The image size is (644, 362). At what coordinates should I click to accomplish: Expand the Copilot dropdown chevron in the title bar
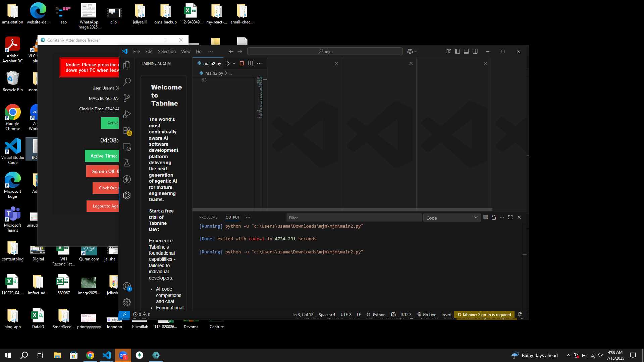point(416,51)
